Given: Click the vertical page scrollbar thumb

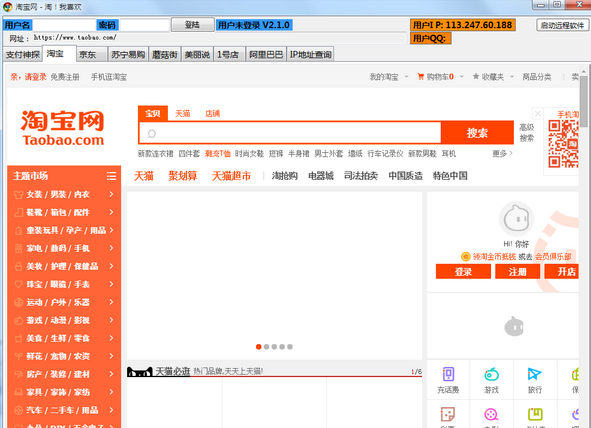Looking at the screenshot, I should 584,101.
